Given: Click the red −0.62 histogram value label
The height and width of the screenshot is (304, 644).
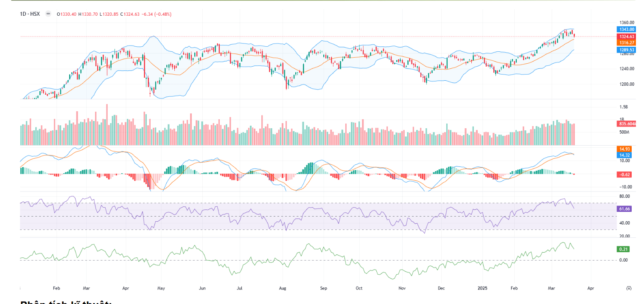Looking at the screenshot, I should [x=624, y=174].
